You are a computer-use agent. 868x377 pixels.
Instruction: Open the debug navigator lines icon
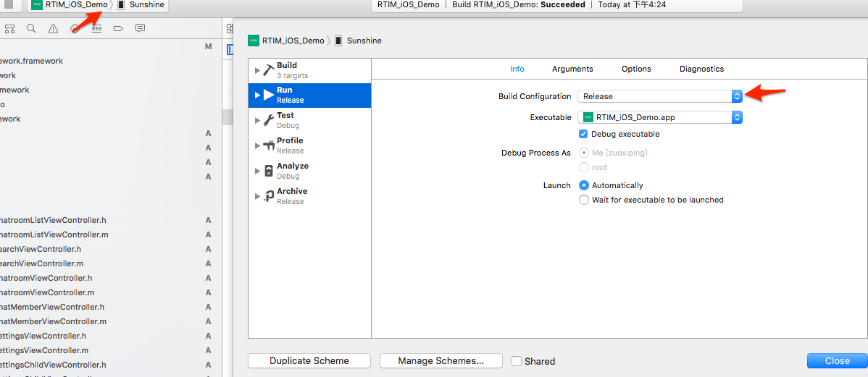click(x=96, y=28)
